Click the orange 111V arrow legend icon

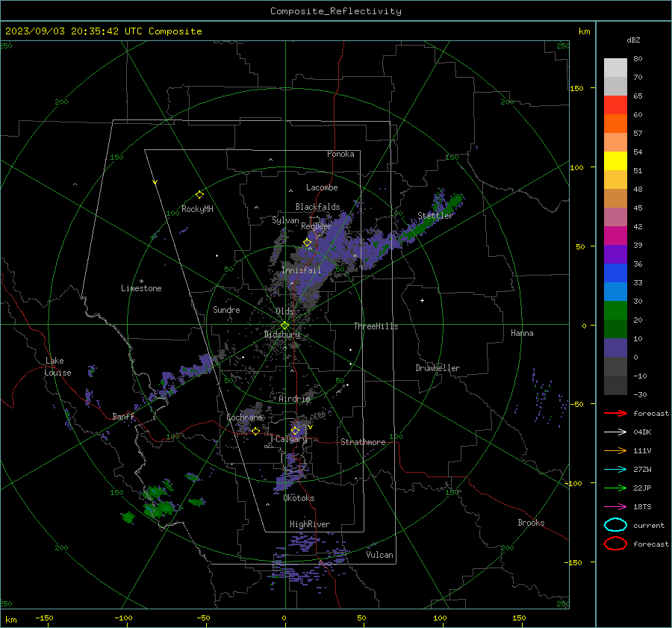[615, 450]
